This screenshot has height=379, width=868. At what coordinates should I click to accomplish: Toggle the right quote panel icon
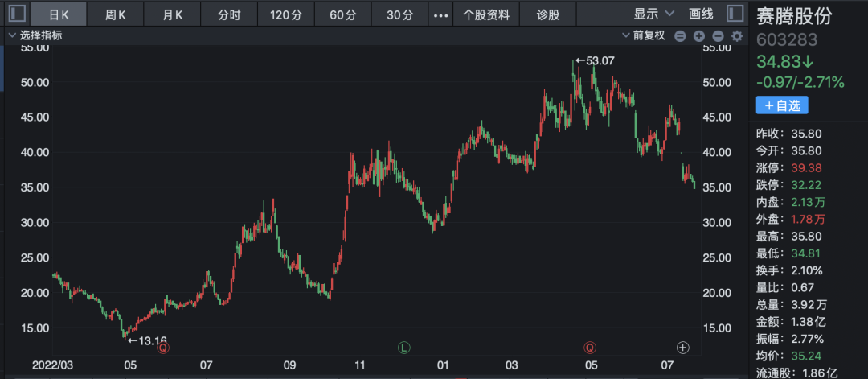point(734,14)
